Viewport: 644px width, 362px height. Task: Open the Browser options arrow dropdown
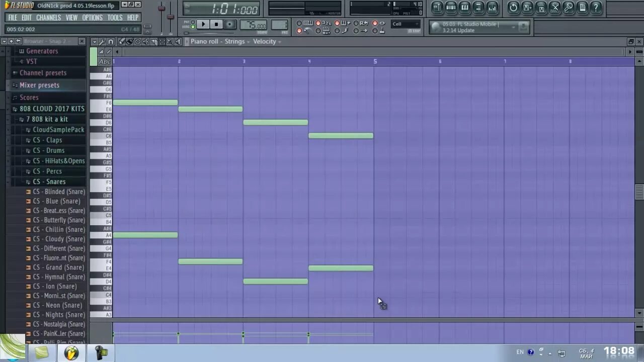4,41
